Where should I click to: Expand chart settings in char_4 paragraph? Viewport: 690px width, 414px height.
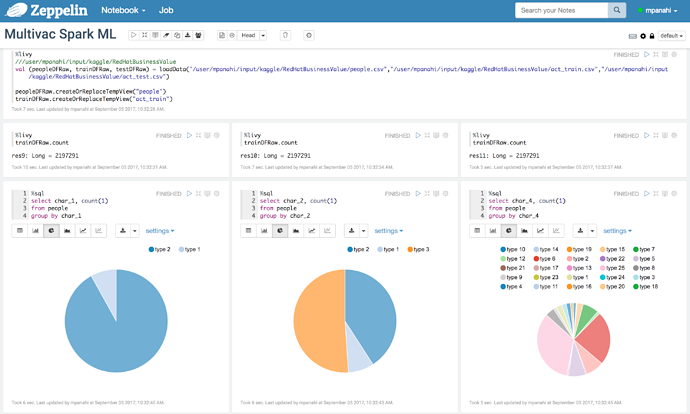click(x=618, y=231)
